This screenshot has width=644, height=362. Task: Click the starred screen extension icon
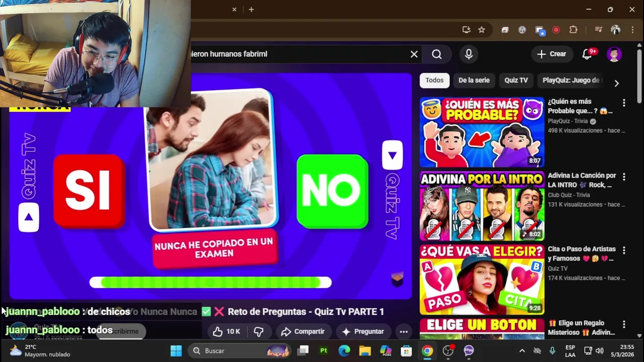(x=540, y=30)
